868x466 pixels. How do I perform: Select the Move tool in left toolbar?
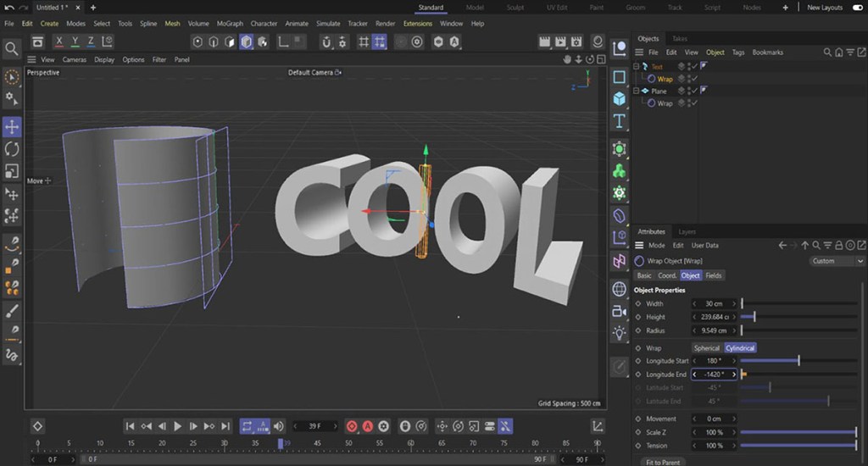tap(12, 127)
